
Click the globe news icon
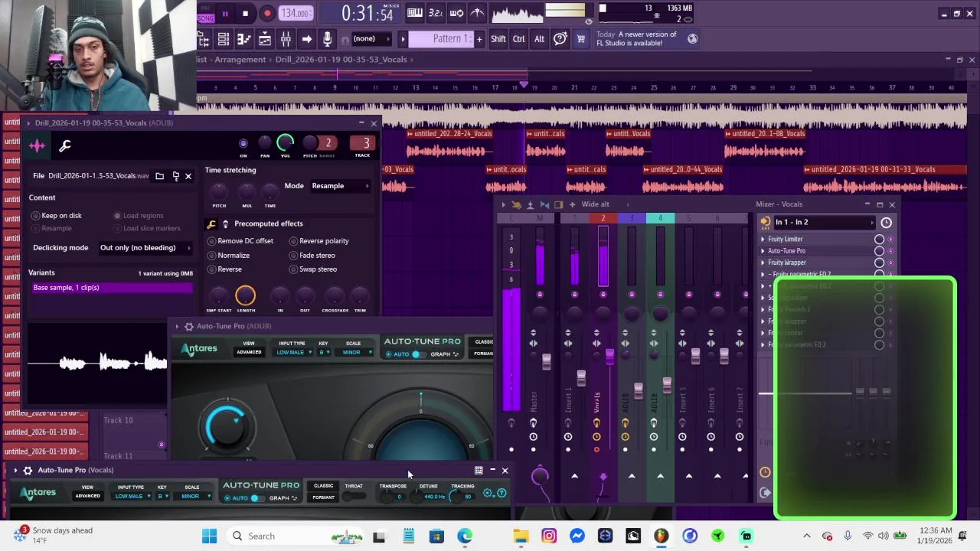point(693,39)
